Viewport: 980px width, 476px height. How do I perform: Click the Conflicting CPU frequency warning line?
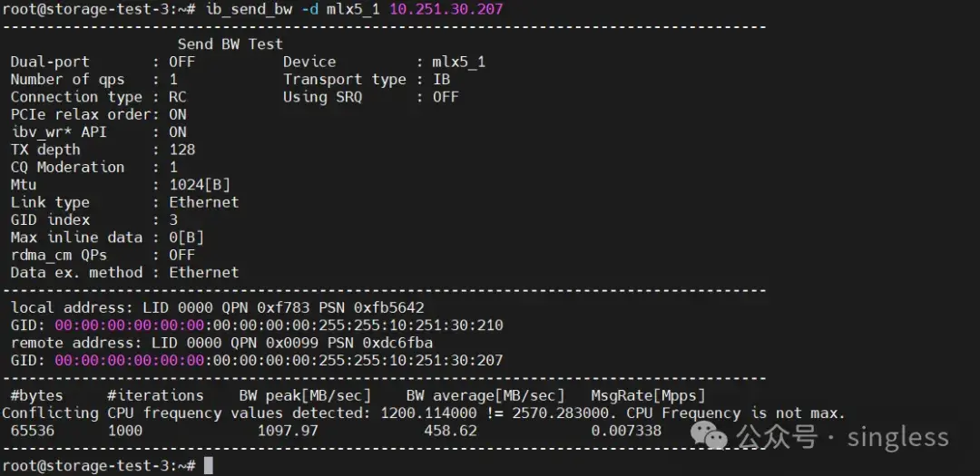click(423, 413)
